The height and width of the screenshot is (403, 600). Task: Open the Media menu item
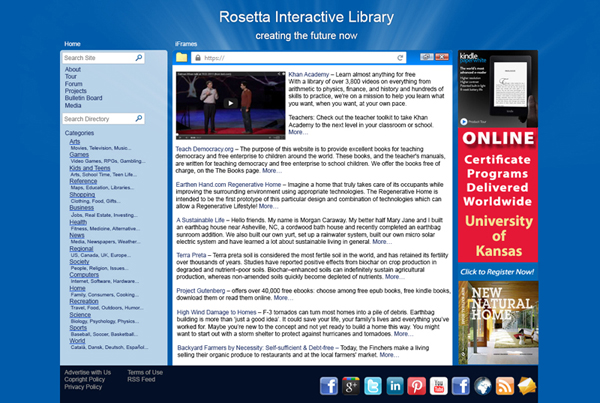click(x=73, y=105)
